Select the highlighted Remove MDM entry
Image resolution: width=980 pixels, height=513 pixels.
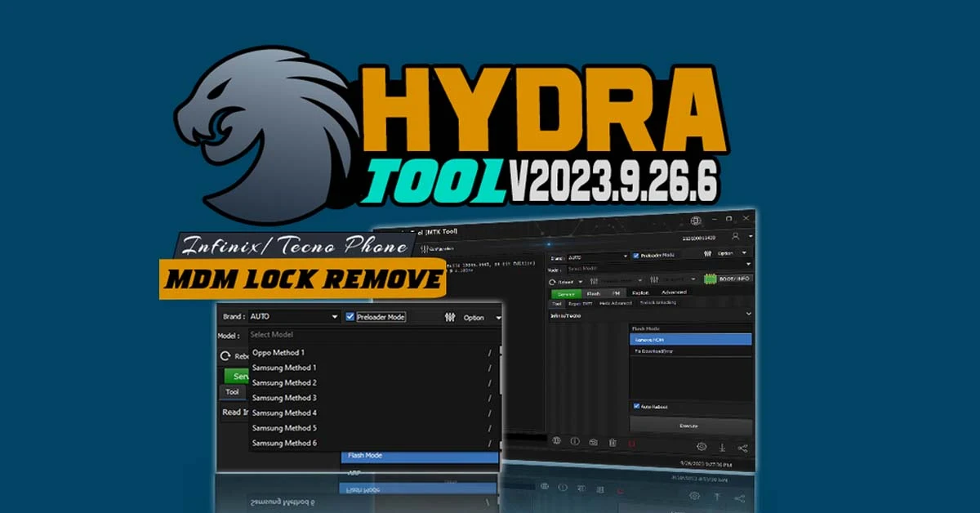point(691,339)
